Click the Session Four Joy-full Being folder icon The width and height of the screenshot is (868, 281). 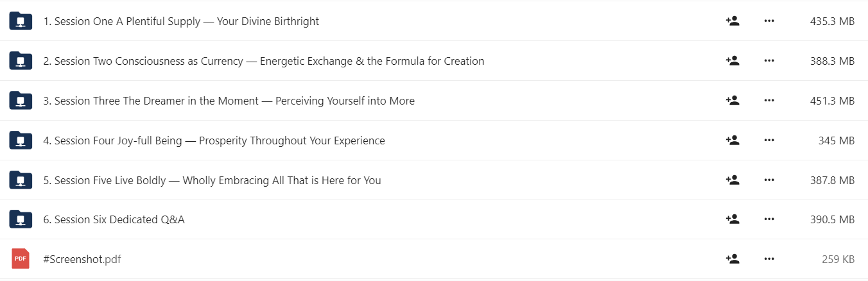tap(21, 140)
